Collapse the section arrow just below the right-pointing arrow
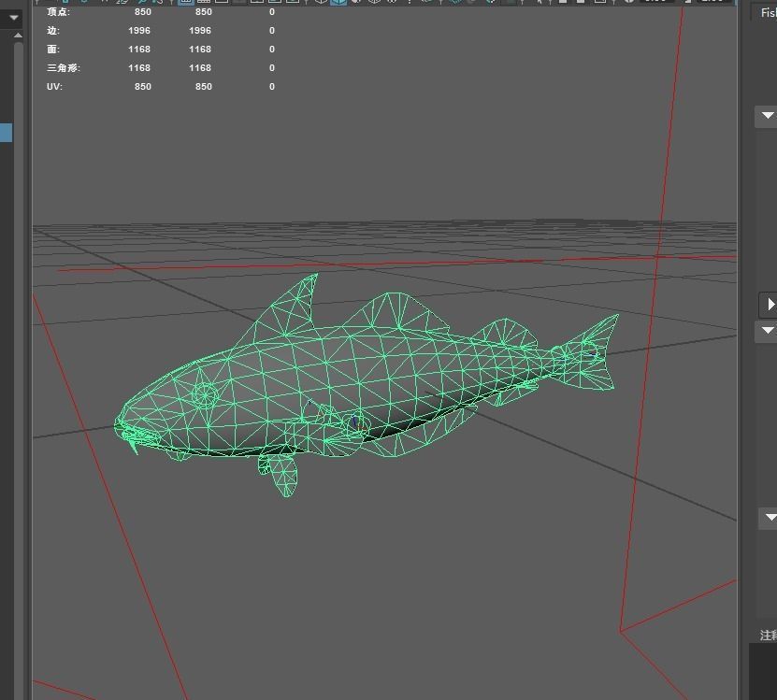This screenshot has height=700, width=777. pyautogui.click(x=768, y=331)
